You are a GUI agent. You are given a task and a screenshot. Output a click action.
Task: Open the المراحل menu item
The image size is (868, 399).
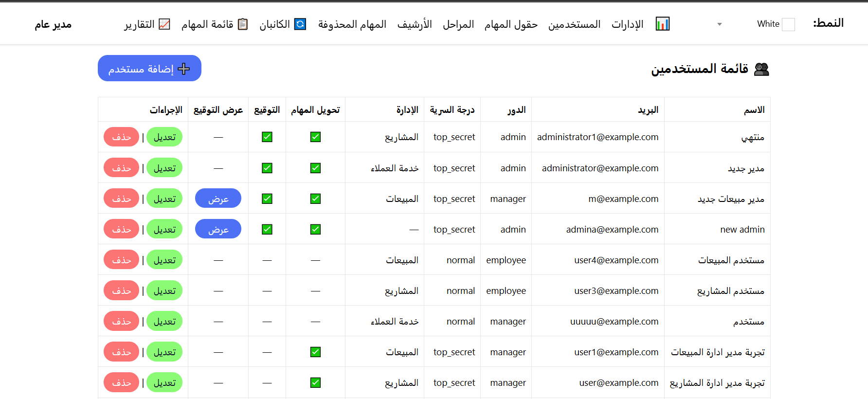pyautogui.click(x=458, y=24)
